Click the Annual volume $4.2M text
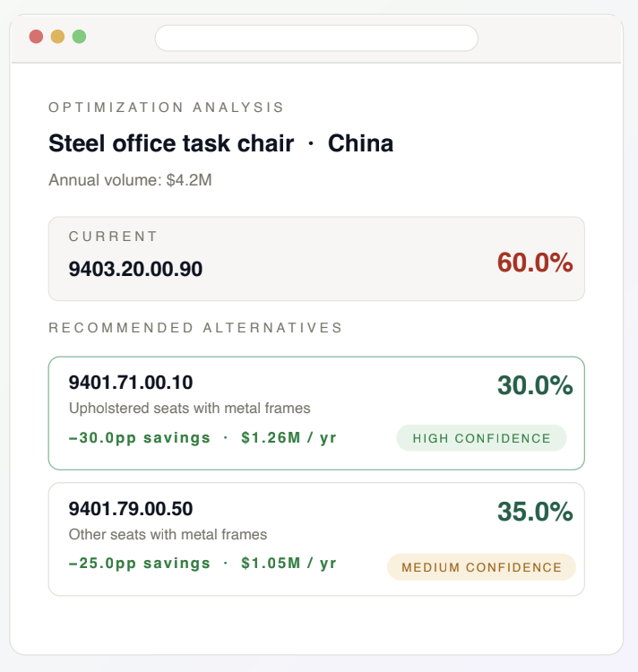The image size is (638, 672). [130, 180]
